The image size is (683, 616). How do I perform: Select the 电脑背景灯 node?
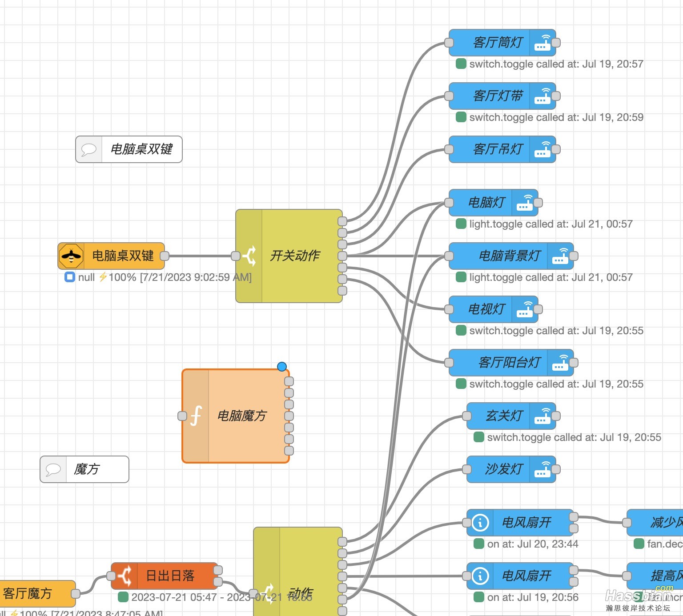click(511, 256)
